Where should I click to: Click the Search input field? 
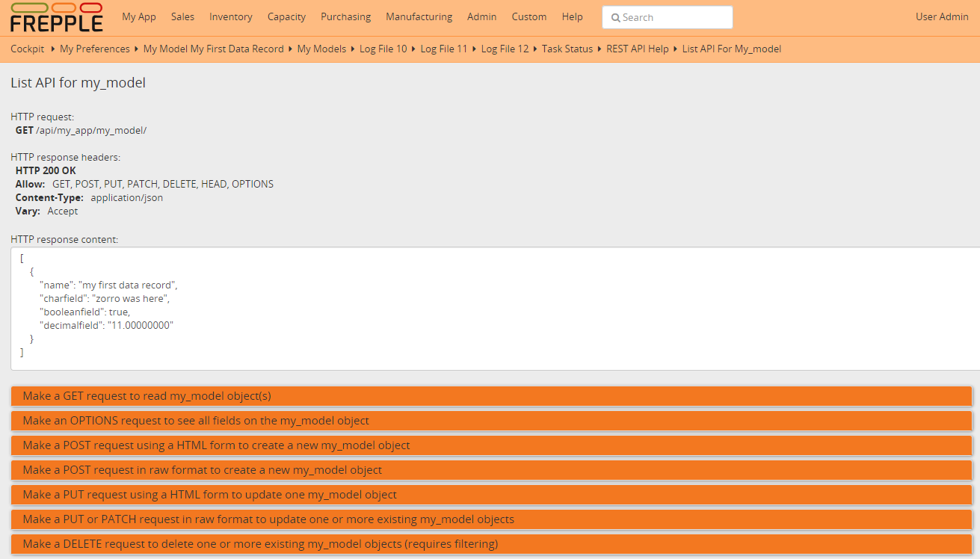pyautogui.click(x=667, y=17)
